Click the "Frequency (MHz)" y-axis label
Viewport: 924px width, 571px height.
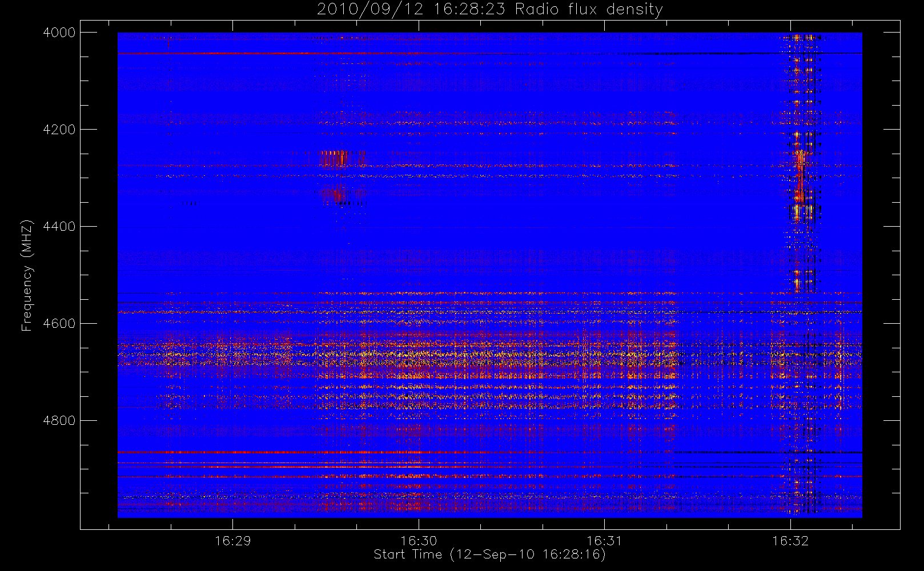tap(26, 276)
